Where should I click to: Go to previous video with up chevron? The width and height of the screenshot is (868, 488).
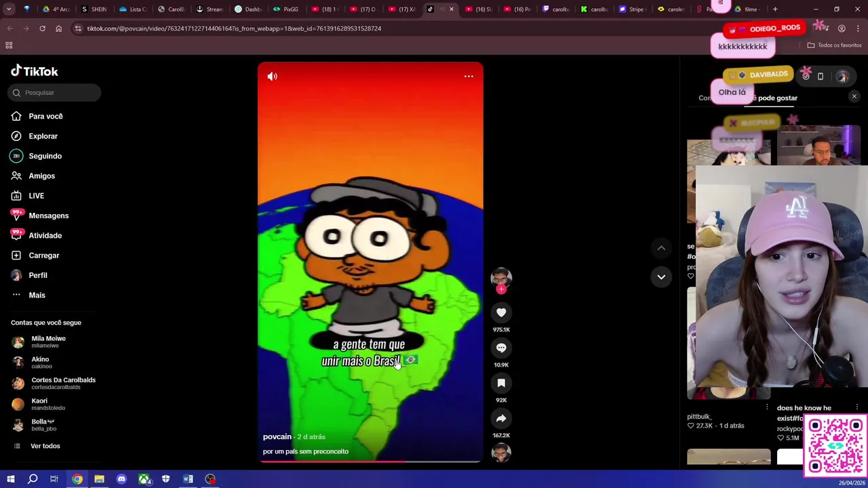pos(661,248)
